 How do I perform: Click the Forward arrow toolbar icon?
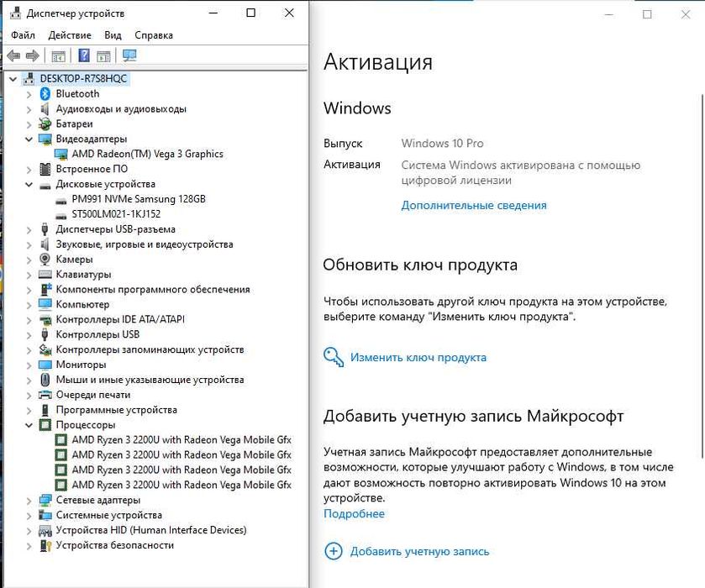33,55
